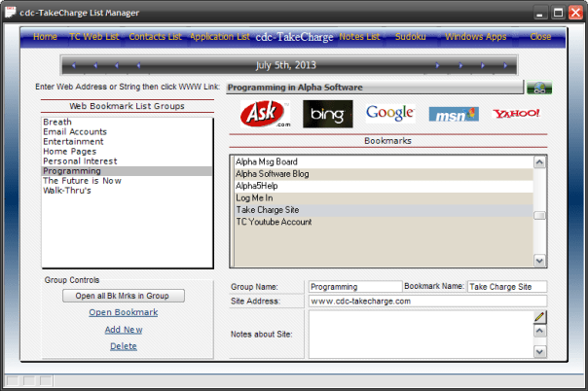Click the pencil edit icon beside notes

click(x=539, y=317)
